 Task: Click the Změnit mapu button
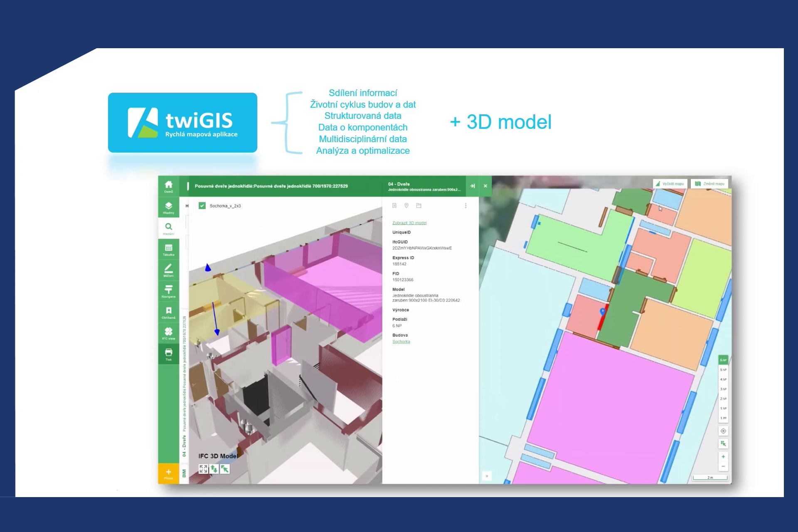[x=709, y=184]
